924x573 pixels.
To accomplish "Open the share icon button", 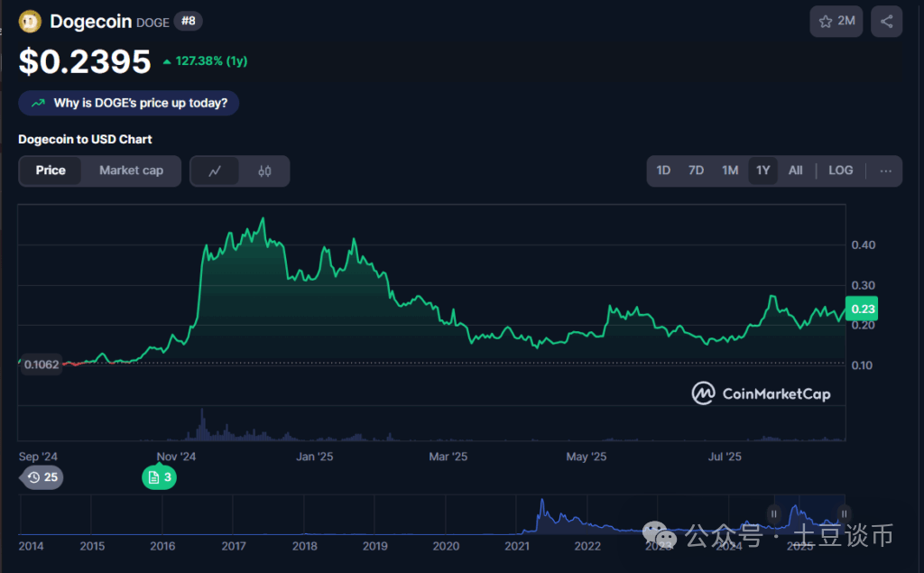I will [x=886, y=22].
